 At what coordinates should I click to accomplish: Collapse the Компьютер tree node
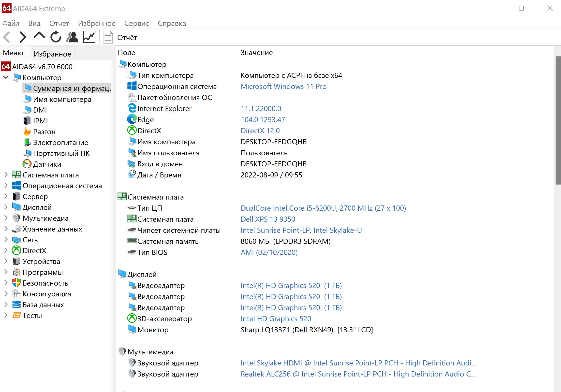(x=6, y=78)
